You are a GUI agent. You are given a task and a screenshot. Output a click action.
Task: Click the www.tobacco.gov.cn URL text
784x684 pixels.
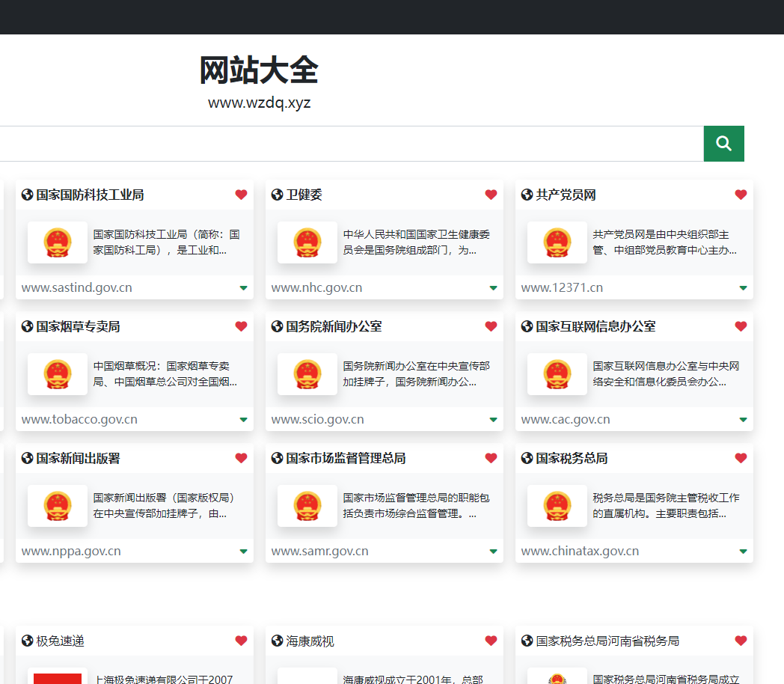point(79,420)
